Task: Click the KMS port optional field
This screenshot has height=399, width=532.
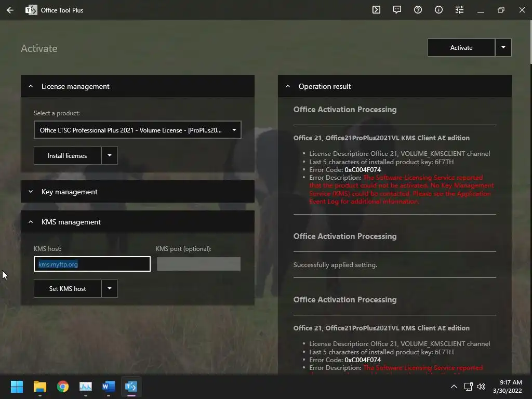Action: (x=198, y=264)
